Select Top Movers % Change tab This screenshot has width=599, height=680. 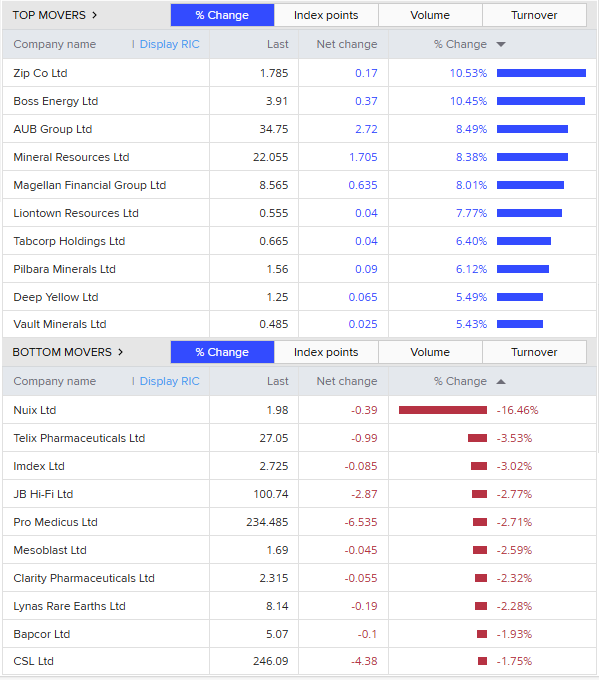point(223,15)
